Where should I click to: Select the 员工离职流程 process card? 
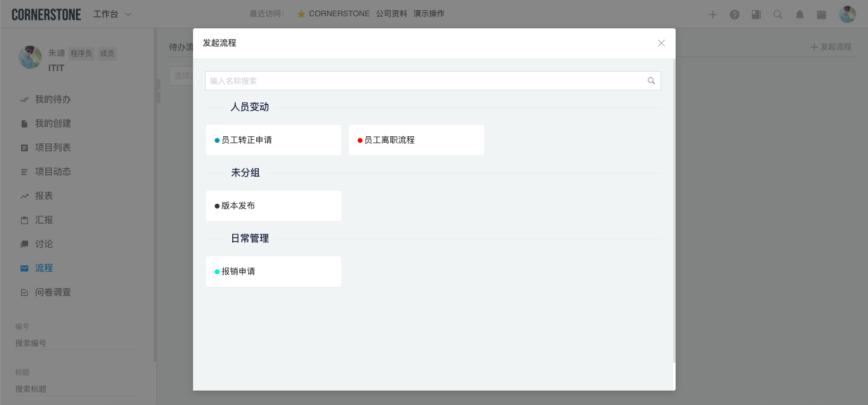coord(416,140)
